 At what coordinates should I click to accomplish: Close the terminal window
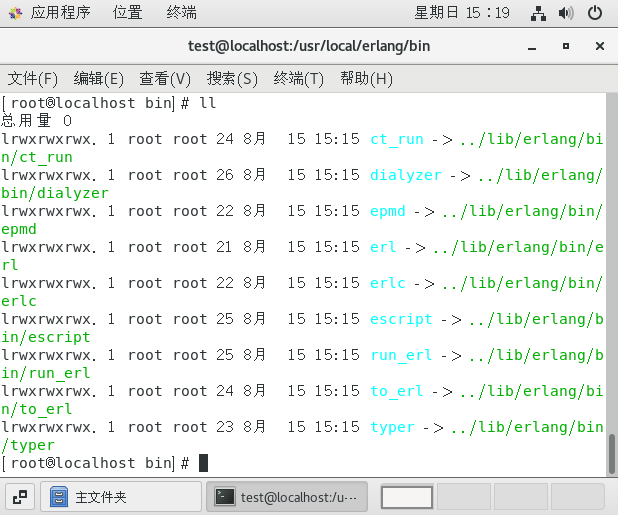(x=600, y=46)
